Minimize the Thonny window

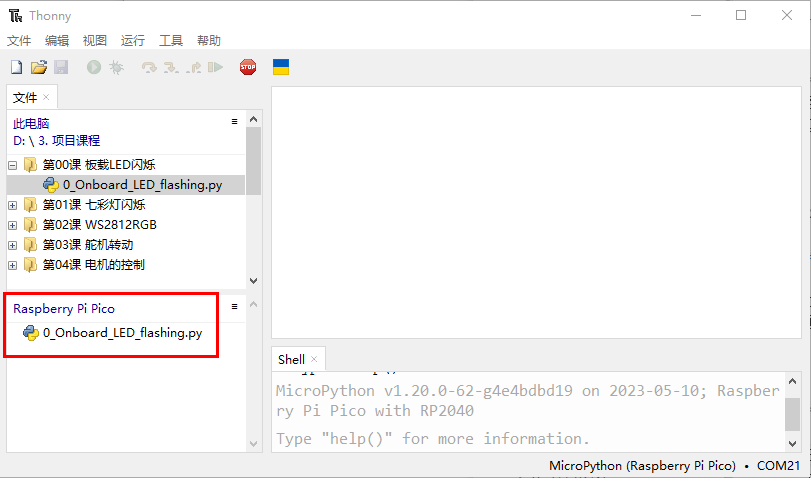pyautogui.click(x=696, y=16)
